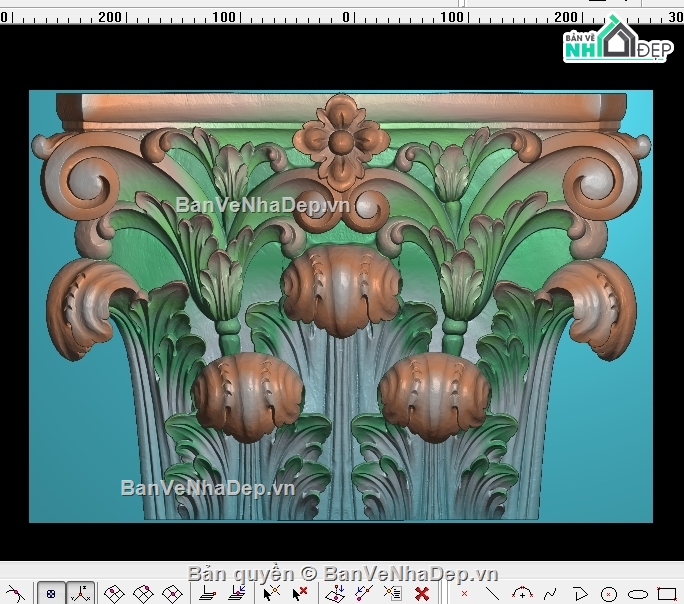Click the layer stack with arrow icon
Image resolution: width=684 pixels, height=604 pixels.
237,593
